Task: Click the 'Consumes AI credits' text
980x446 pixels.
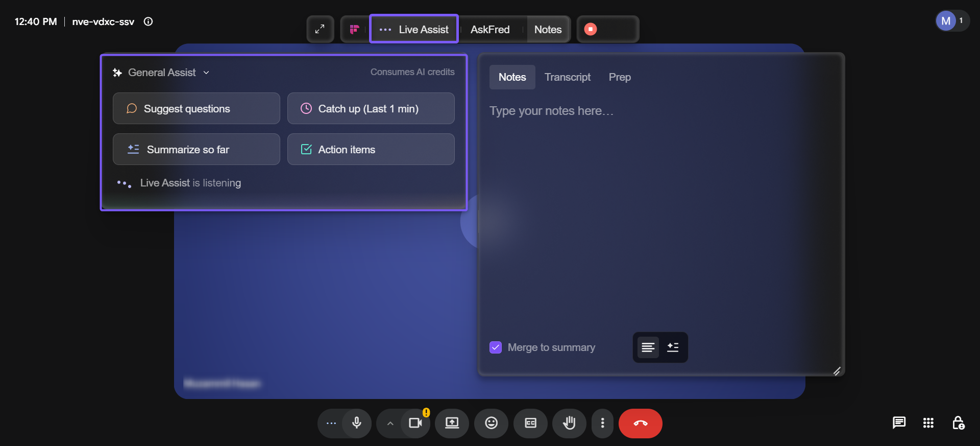Action: (x=412, y=72)
